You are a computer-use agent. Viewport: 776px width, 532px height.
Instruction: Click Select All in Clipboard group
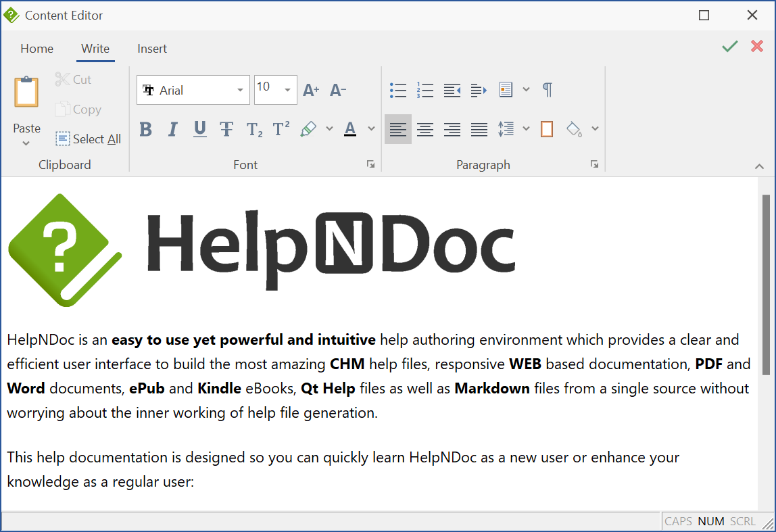88,139
